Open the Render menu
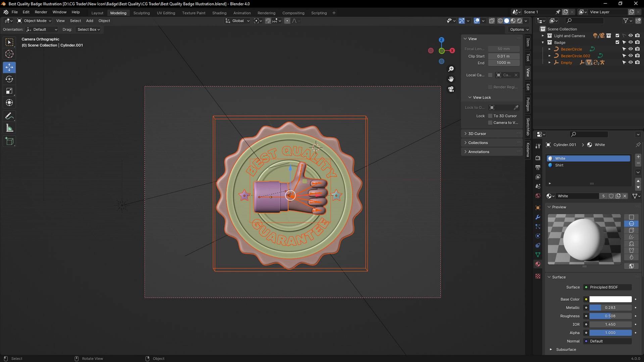This screenshot has width=644, height=362. (41, 12)
